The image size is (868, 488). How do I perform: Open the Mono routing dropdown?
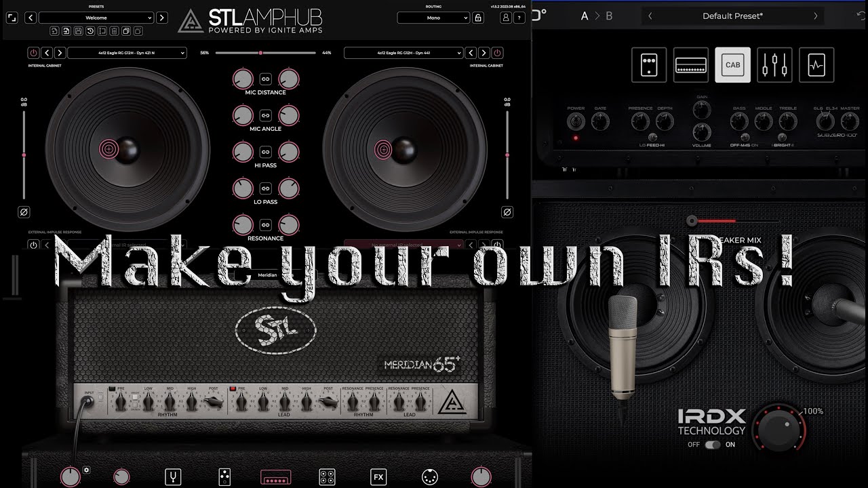click(433, 18)
